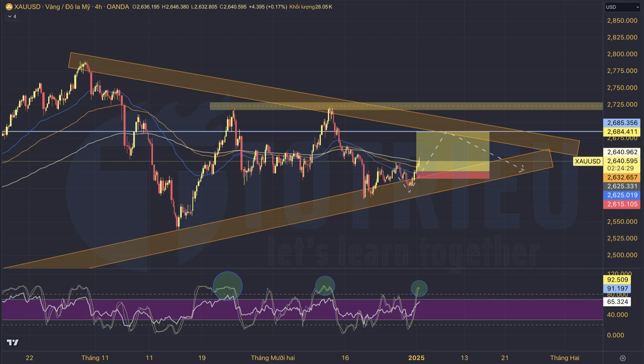This screenshot has width=644, height=364.
Task: Click date 16 on the time axis
Action: coord(345,358)
